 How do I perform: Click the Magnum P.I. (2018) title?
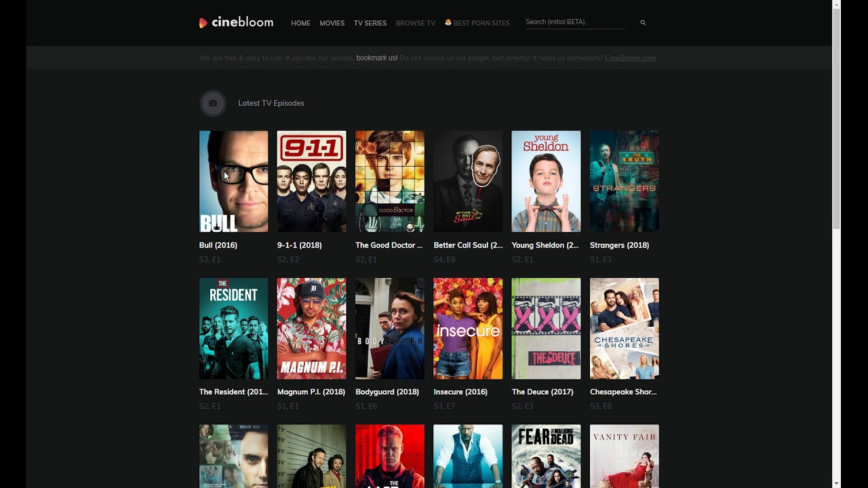click(311, 392)
